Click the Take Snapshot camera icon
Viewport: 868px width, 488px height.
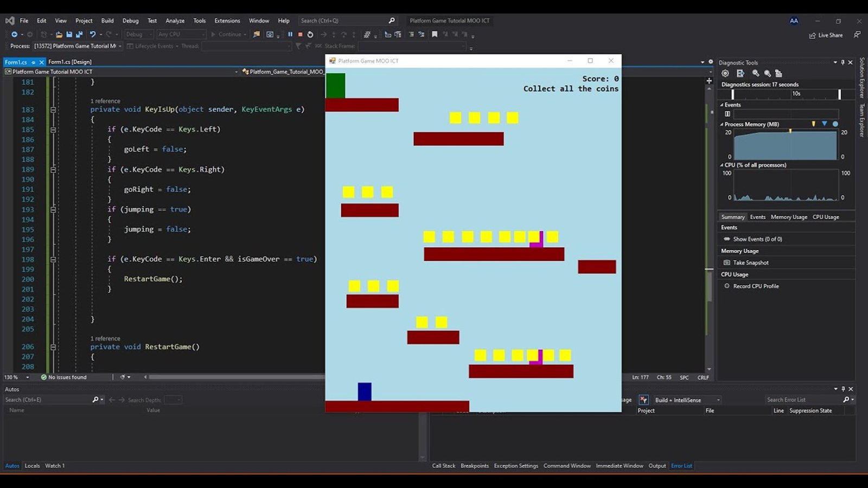(727, 262)
